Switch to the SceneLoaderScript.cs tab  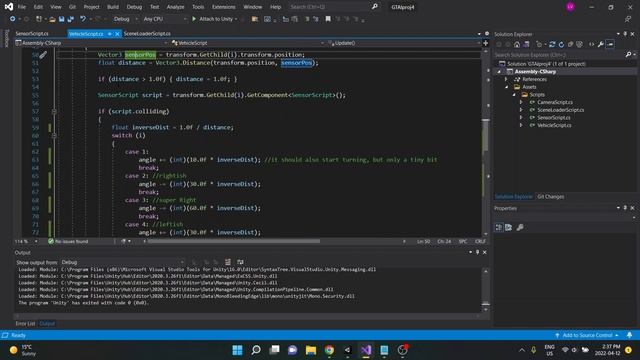147,33
